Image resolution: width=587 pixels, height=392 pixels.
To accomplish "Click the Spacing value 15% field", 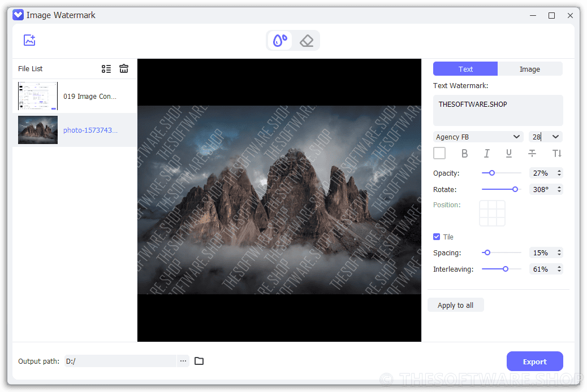I will coord(542,253).
